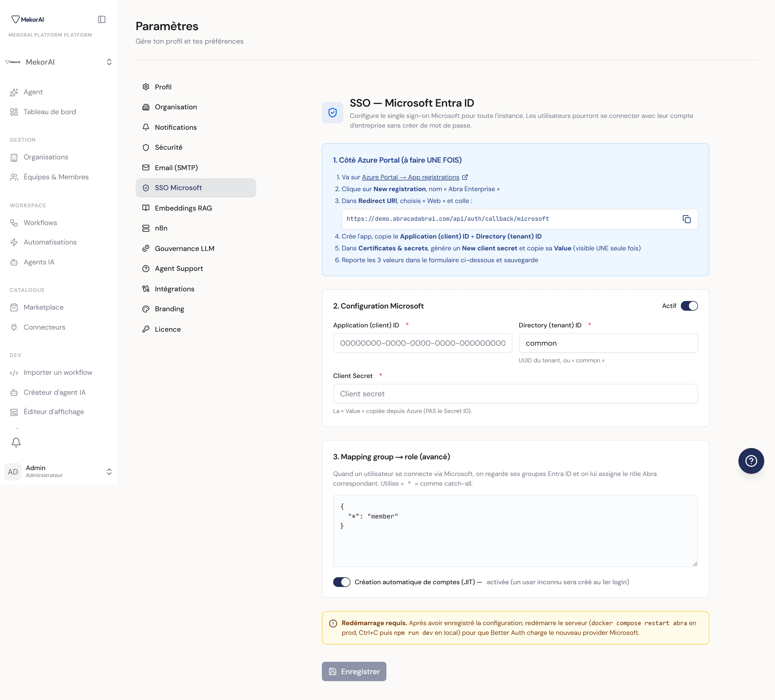Click the Enregistrer save button

pos(354,671)
